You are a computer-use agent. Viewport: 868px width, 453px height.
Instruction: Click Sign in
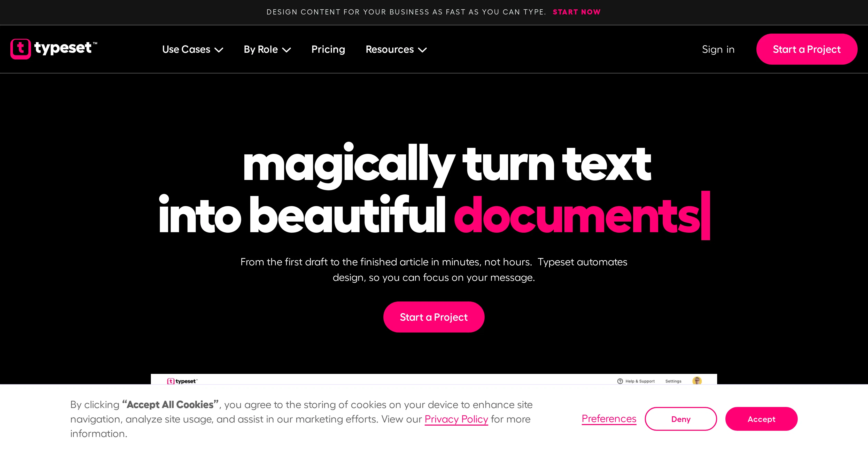[718, 49]
